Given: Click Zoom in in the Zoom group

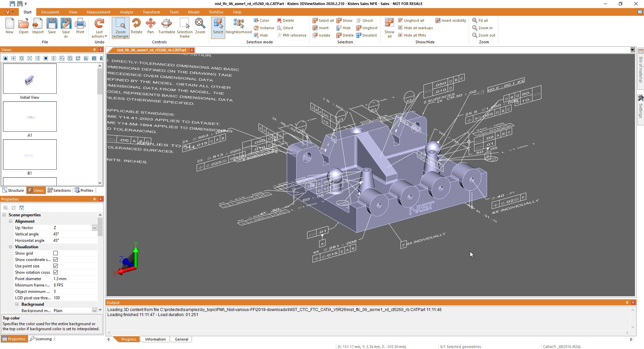Looking at the screenshot, I should pyautogui.click(x=482, y=28).
